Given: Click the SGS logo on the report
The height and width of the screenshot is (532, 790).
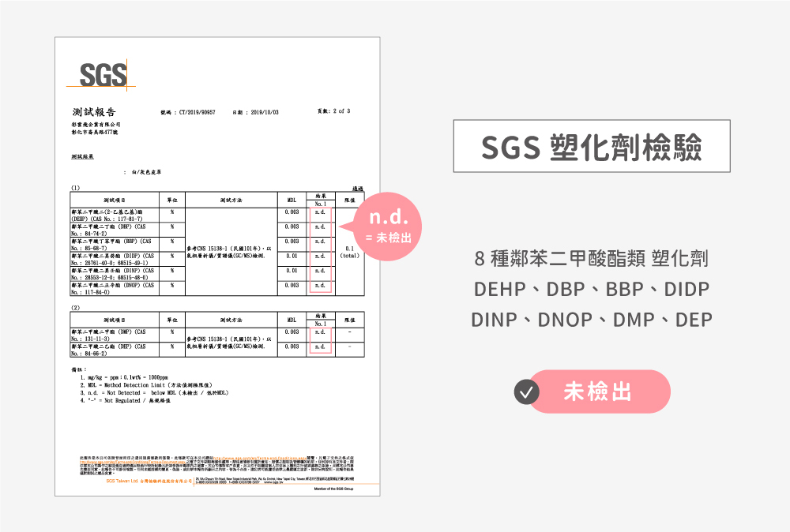Looking at the screenshot, I should click(x=101, y=76).
